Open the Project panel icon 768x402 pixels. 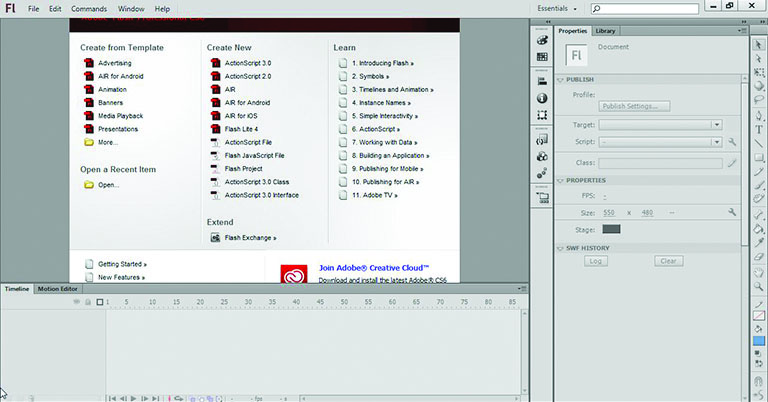(542, 198)
